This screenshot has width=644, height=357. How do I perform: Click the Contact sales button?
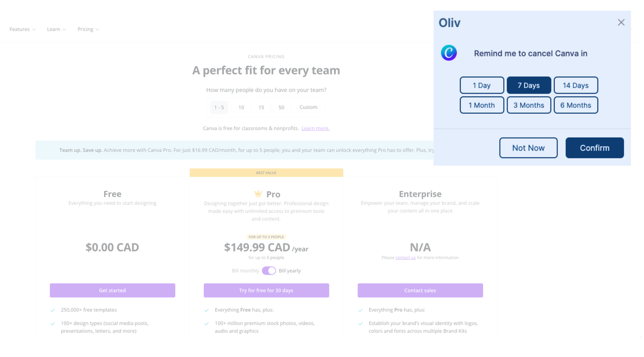[x=420, y=291]
